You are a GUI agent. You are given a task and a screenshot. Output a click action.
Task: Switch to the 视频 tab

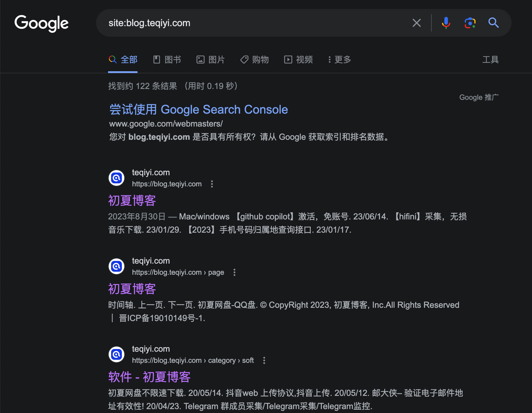298,60
